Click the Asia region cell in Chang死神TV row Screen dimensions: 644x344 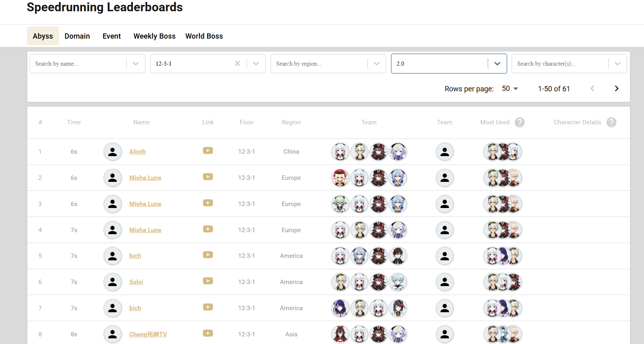point(291,334)
